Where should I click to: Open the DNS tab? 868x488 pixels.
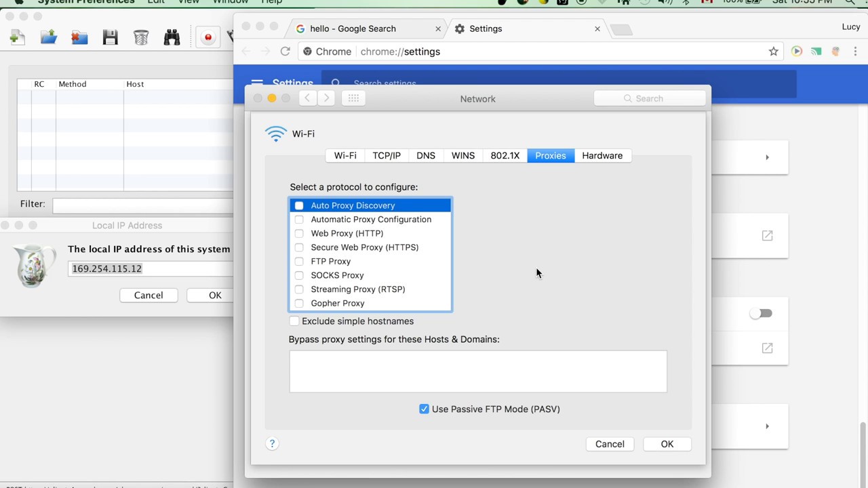click(x=426, y=155)
